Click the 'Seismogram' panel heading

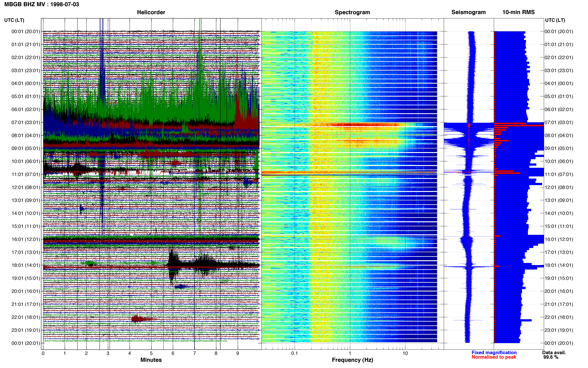[468, 12]
